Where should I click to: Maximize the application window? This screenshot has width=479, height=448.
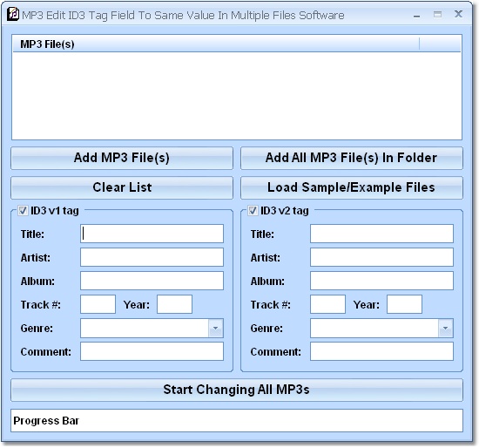click(437, 14)
